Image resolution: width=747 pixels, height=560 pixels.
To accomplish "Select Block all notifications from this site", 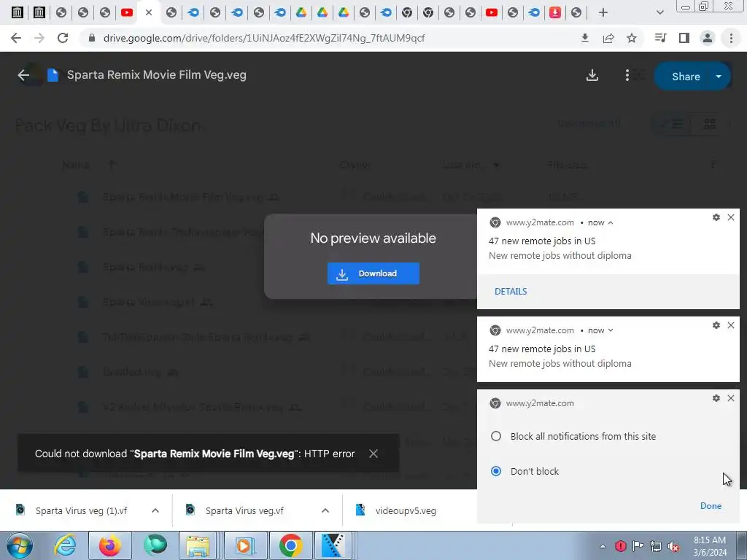I will [496, 436].
